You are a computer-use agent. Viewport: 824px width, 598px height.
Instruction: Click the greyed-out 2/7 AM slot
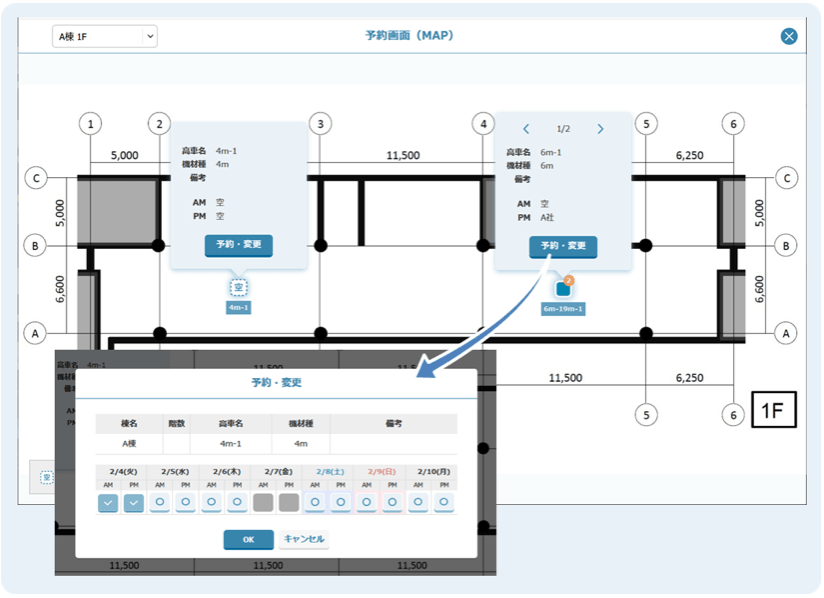tap(264, 502)
